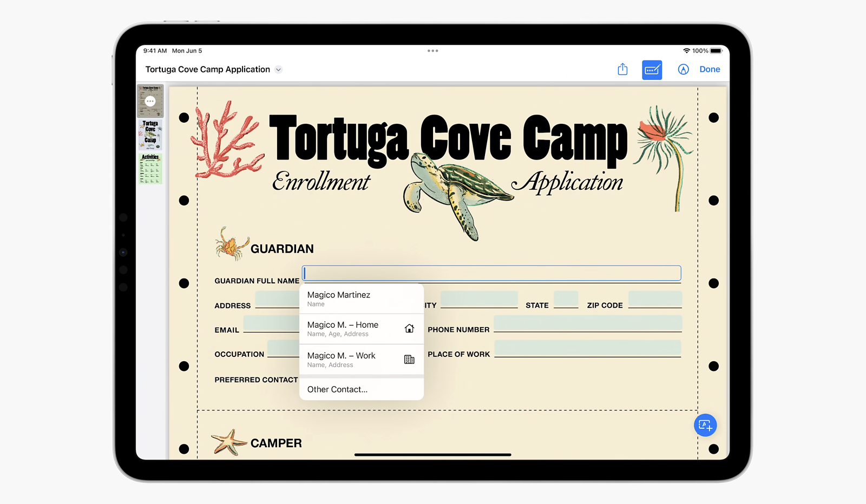
Task: Choose Magico M. – Home autofill entry
Action: (x=362, y=329)
